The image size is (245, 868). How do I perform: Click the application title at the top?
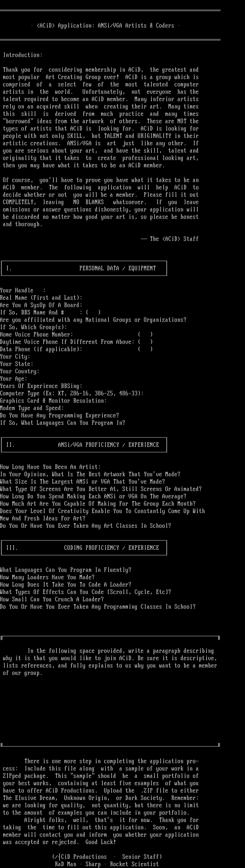tap(105, 26)
